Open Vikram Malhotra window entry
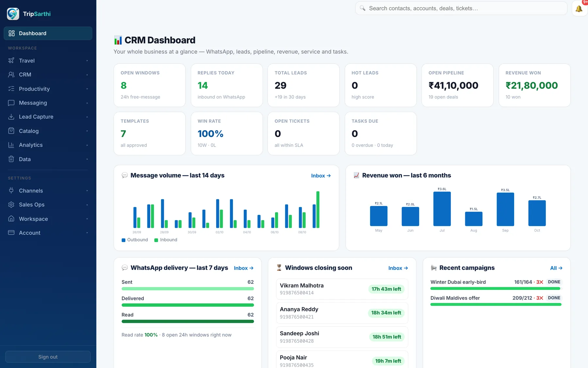The width and height of the screenshot is (588, 368). (x=342, y=289)
